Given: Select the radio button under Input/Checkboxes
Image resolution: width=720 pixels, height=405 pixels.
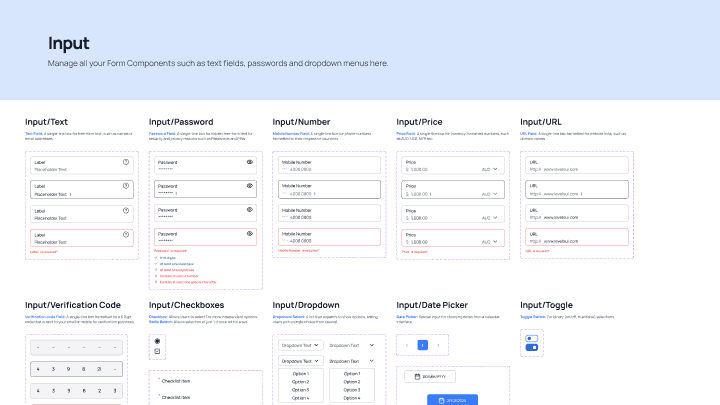Looking at the screenshot, I should (x=157, y=341).
